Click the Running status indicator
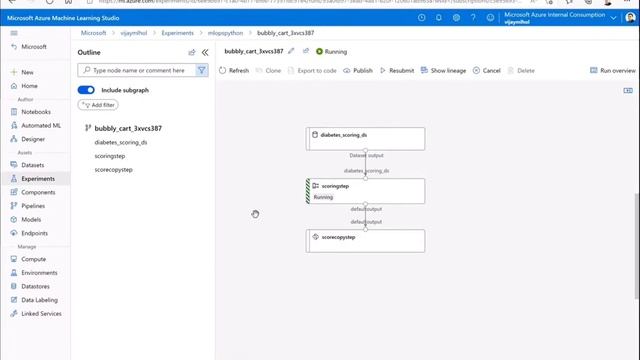This screenshot has height=360, width=640. coord(331,52)
